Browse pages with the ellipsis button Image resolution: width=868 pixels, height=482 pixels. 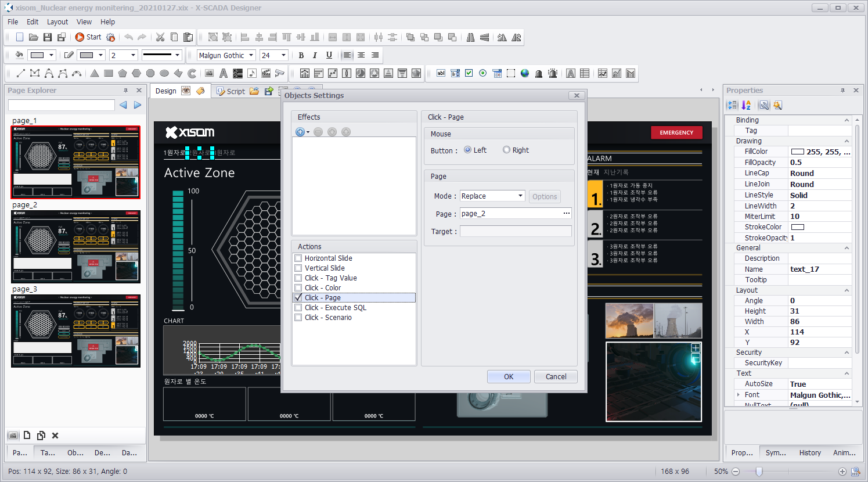[x=566, y=213]
